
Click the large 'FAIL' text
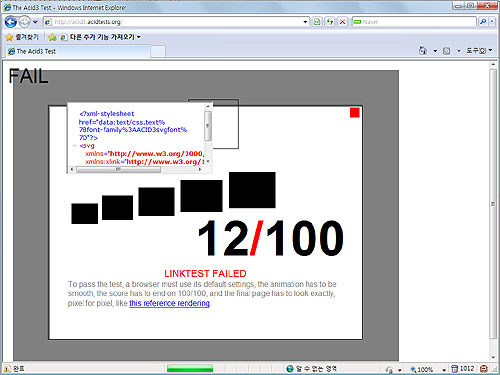28,76
